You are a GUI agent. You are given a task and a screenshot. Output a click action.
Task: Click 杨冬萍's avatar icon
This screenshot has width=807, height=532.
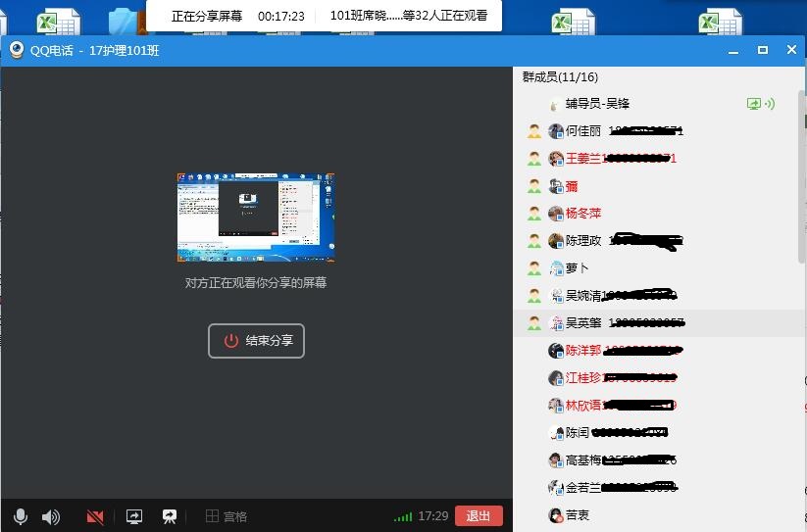556,214
